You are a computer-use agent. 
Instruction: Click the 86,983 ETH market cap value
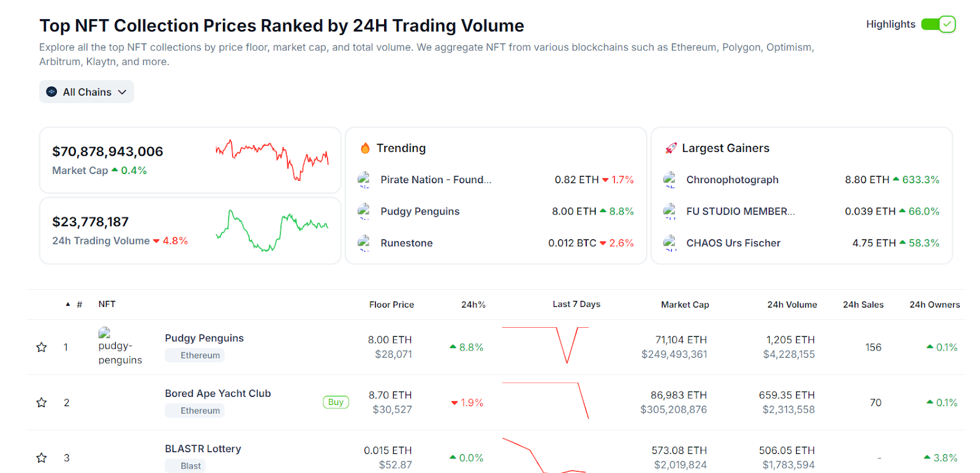pos(679,395)
